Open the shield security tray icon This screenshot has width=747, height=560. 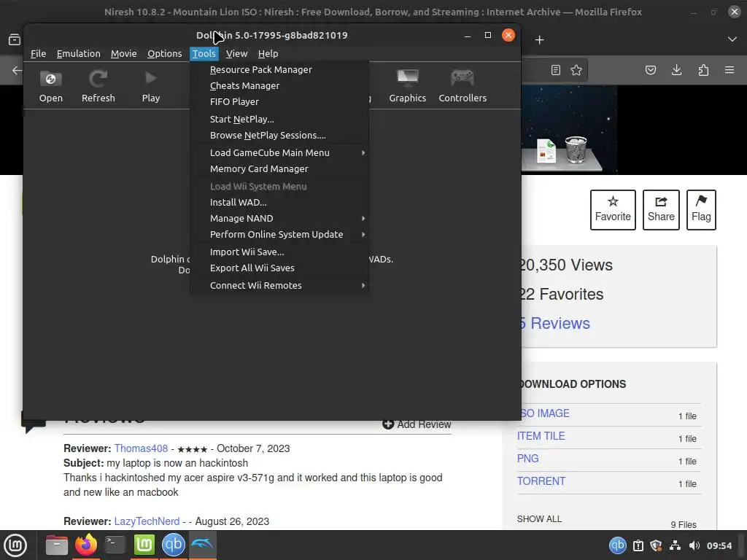[x=656, y=545]
